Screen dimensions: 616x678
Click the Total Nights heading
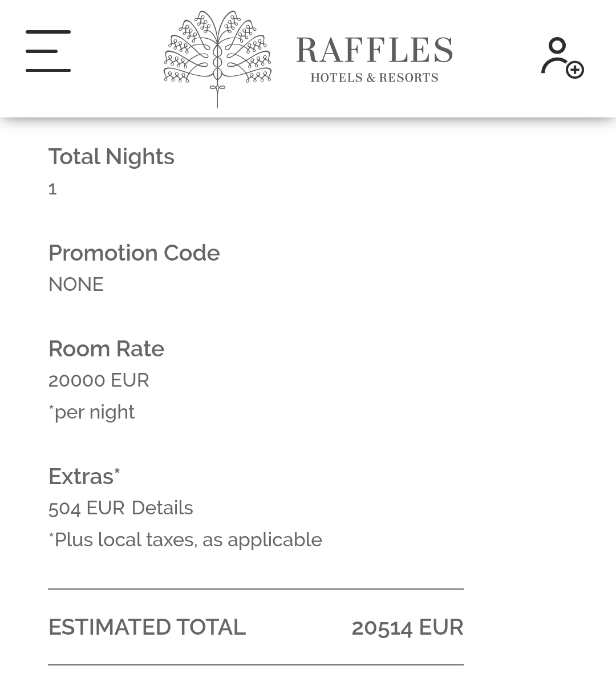(x=111, y=157)
